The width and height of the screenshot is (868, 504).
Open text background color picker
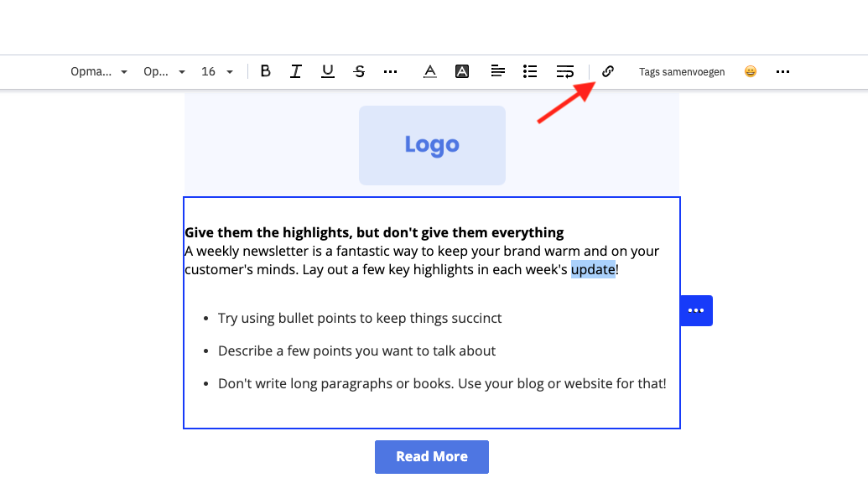point(462,71)
